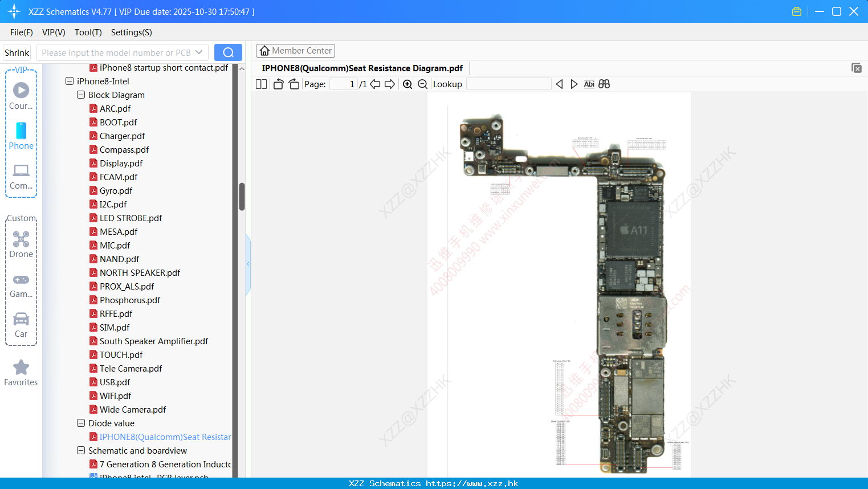Open South Speaker Amplifier.pdf
Screen dimensions: 868x489
154,341
